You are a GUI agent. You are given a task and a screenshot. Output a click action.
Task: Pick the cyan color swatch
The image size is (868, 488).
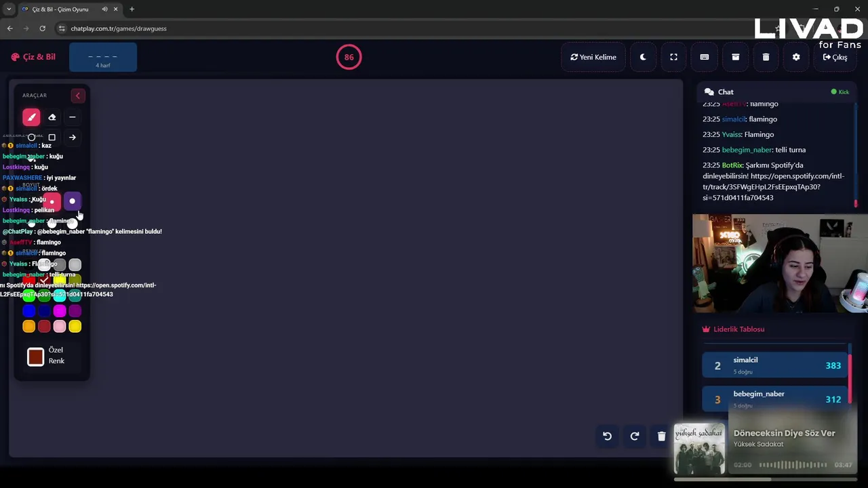[x=60, y=296]
